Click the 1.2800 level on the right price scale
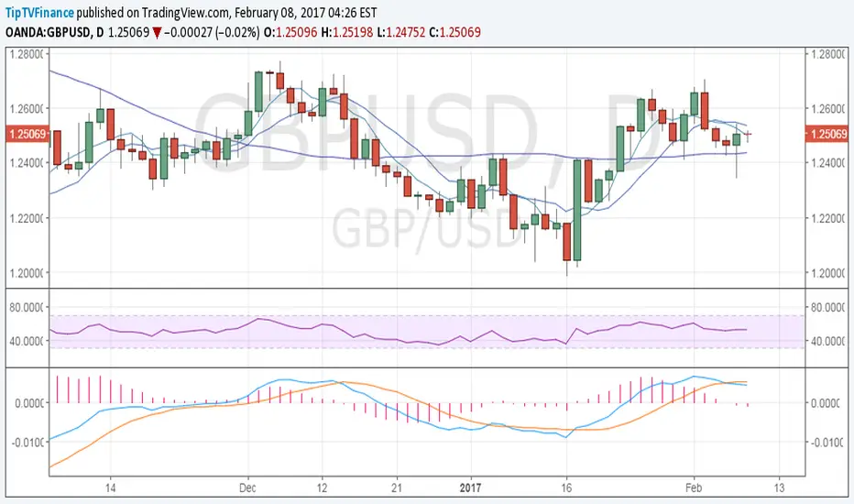 pos(827,54)
